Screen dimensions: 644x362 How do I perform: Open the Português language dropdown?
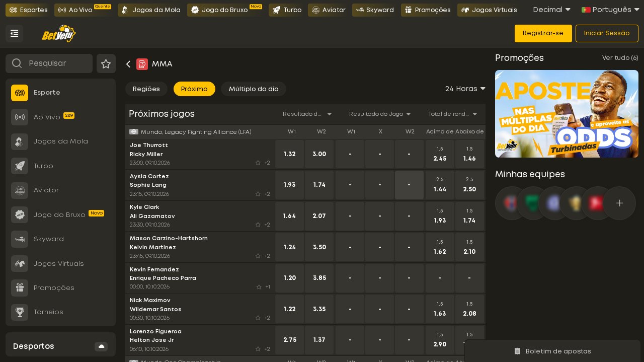(x=610, y=10)
